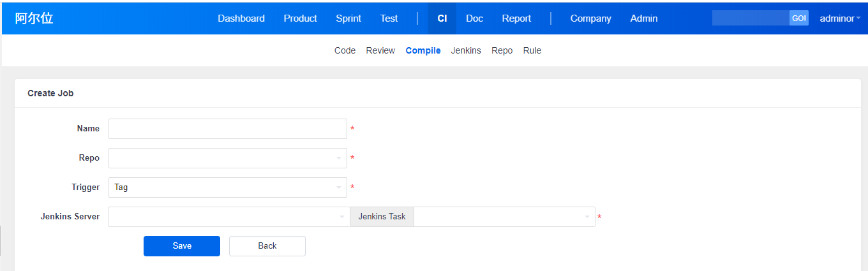Navigate to the Test section
The image size is (868, 271).
tap(389, 18)
